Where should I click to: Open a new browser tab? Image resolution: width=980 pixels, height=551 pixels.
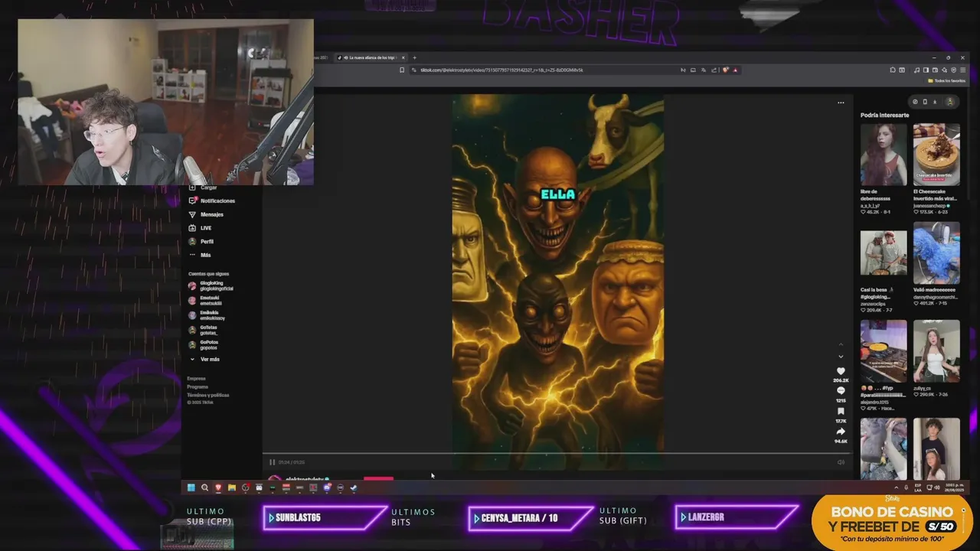[414, 57]
